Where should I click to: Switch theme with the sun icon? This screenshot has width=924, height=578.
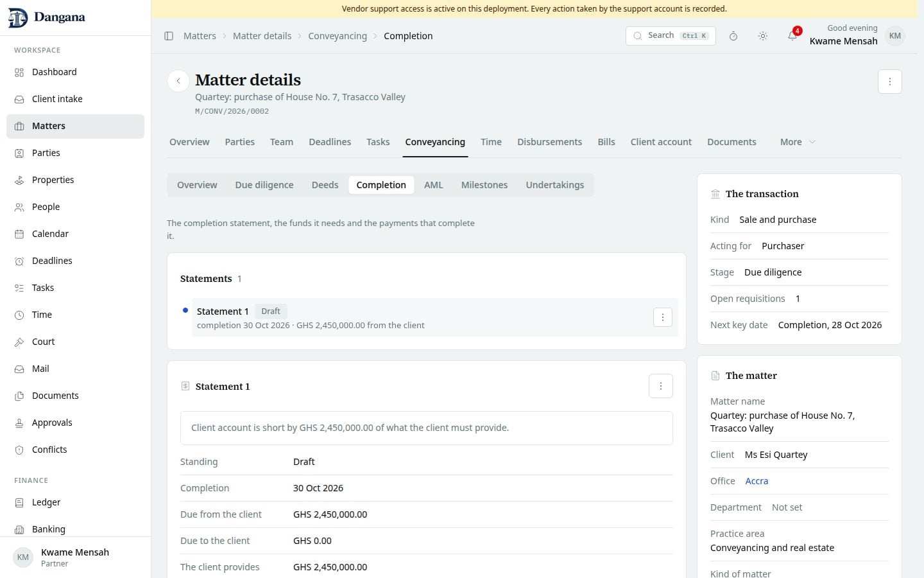[763, 36]
